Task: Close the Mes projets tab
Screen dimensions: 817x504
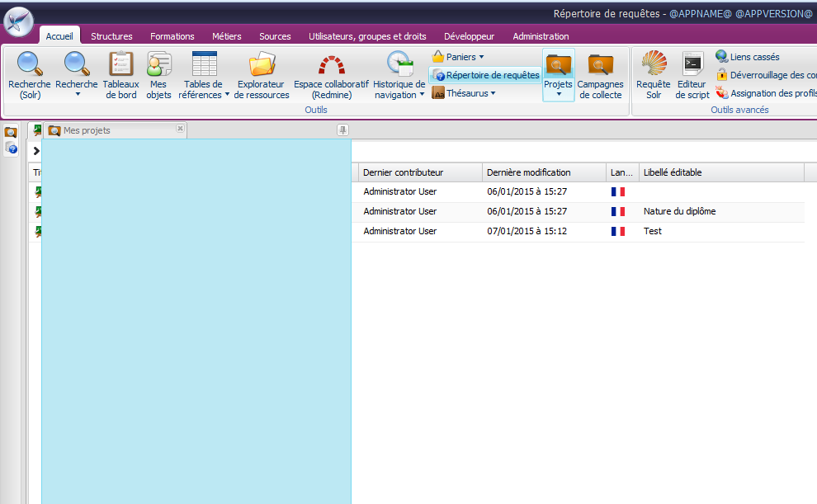Action: (x=180, y=129)
